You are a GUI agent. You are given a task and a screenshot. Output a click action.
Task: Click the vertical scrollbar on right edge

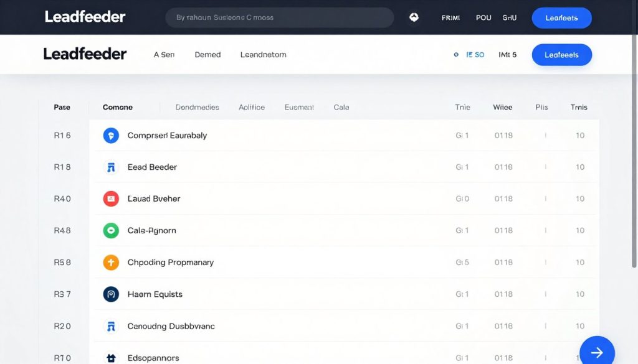pos(634,134)
